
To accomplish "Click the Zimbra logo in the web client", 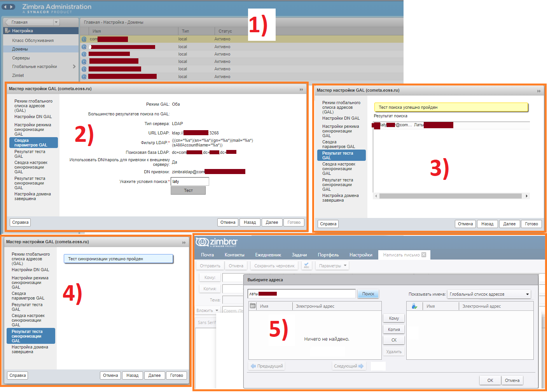I will pos(216,242).
